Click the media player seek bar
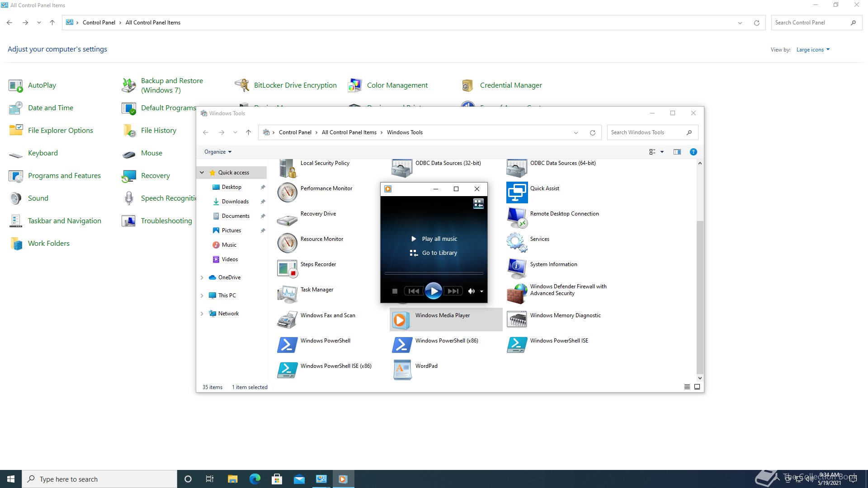 pos(434,273)
